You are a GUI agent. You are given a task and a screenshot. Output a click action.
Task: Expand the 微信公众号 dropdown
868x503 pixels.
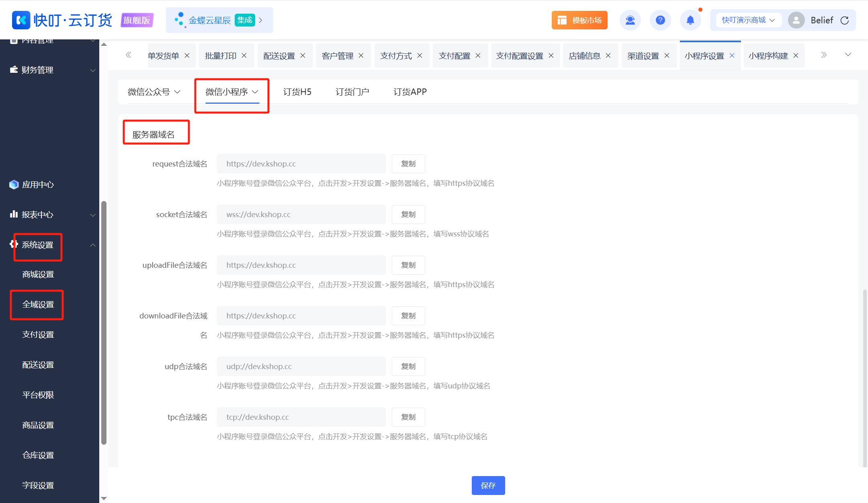(177, 92)
